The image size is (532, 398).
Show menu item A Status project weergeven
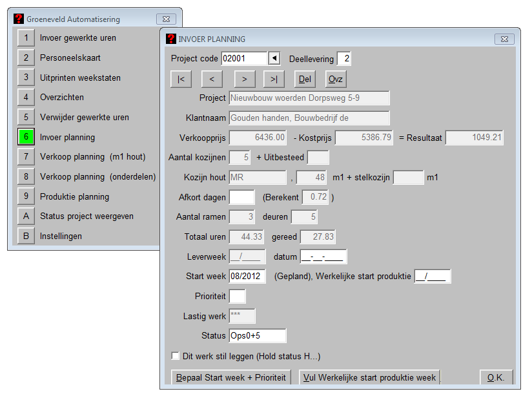[26, 216]
